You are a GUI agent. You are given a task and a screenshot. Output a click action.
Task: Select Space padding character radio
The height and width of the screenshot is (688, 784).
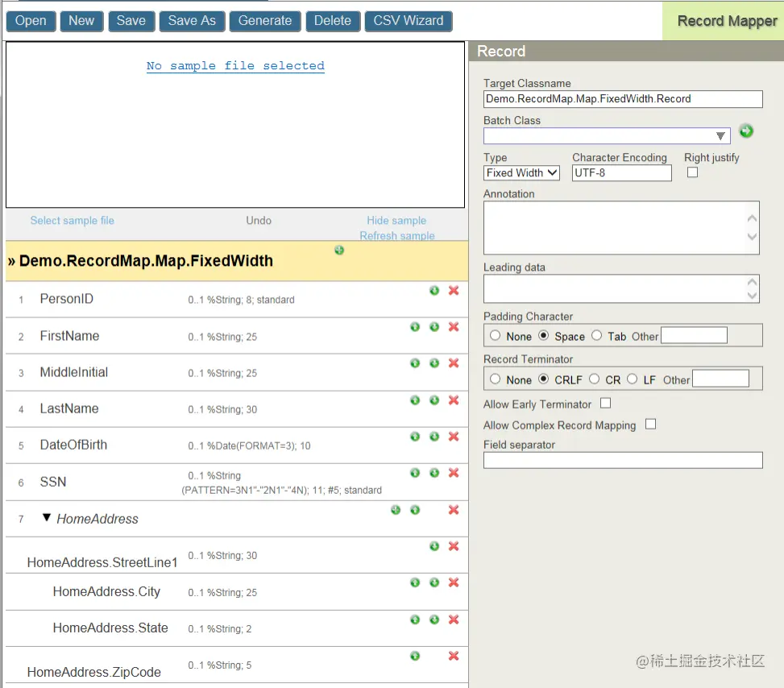(x=544, y=335)
